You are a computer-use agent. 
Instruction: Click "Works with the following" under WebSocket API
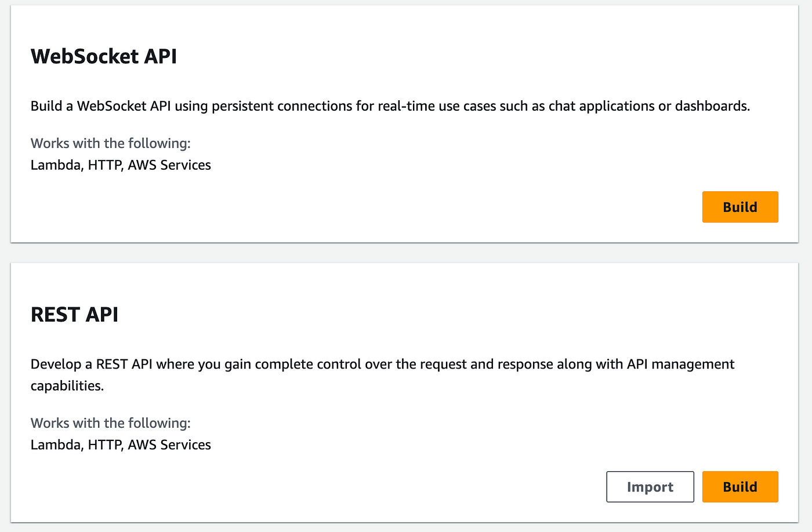coord(110,143)
